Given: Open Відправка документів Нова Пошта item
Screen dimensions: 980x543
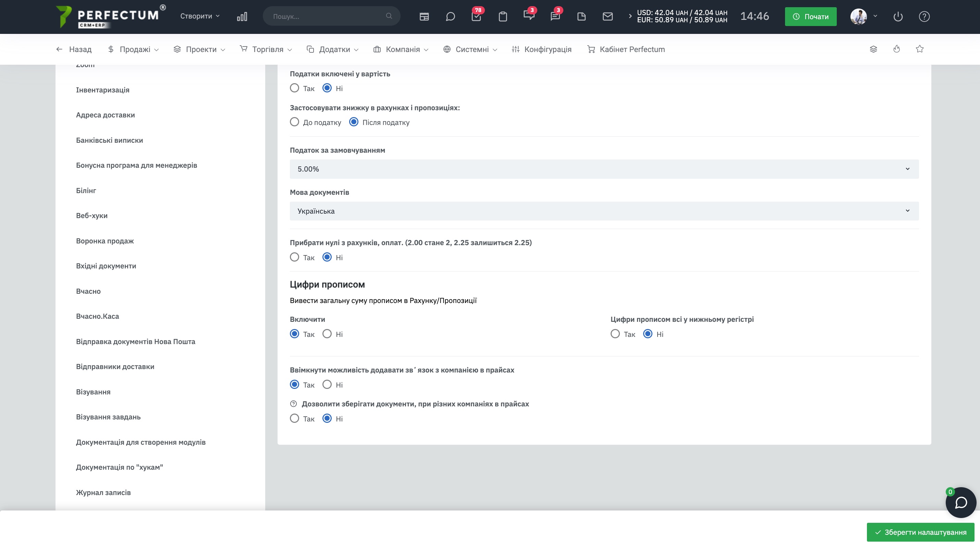Looking at the screenshot, I should pyautogui.click(x=136, y=342).
